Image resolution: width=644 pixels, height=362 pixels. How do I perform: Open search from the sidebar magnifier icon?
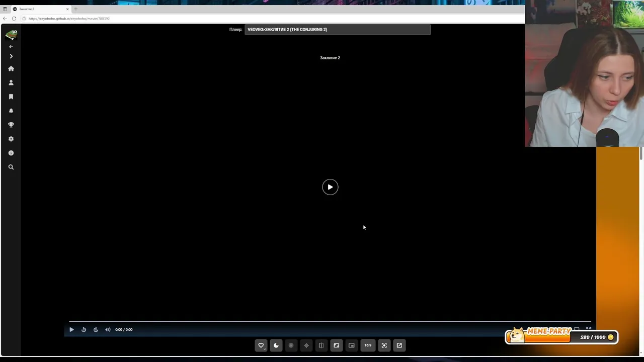11,167
